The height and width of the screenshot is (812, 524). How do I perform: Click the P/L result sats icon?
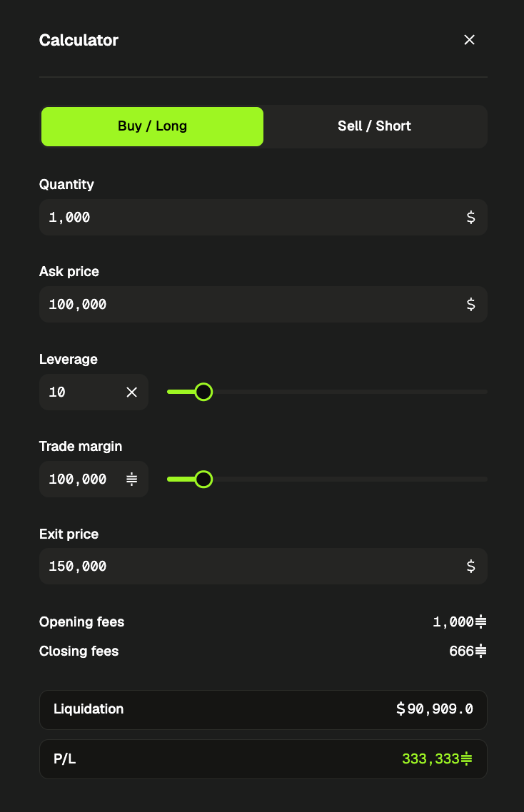[466, 759]
